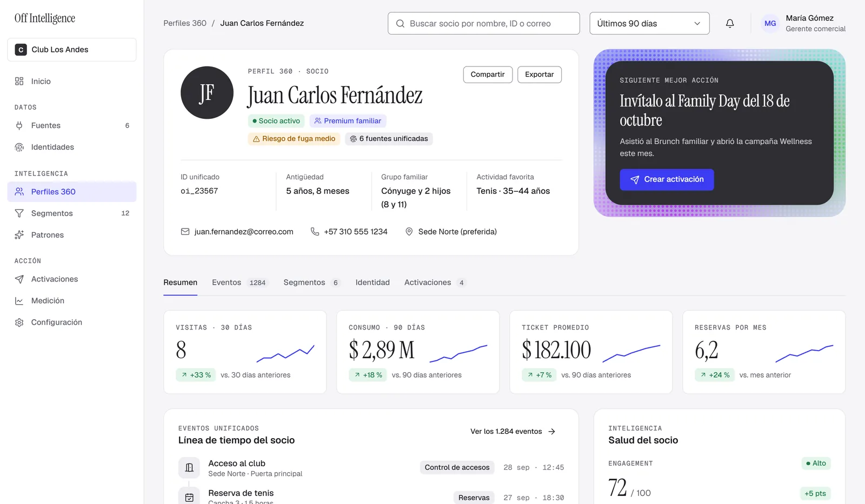Click the Premium familiar tag
The width and height of the screenshot is (865, 504).
[x=348, y=121]
